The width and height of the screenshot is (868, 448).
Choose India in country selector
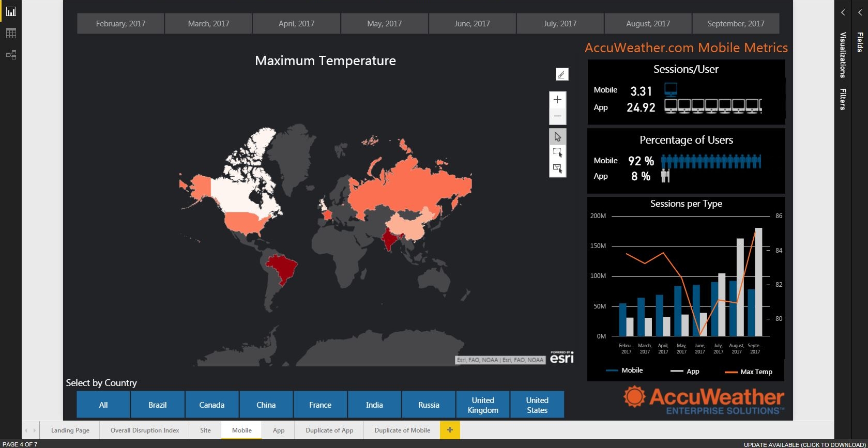point(375,405)
